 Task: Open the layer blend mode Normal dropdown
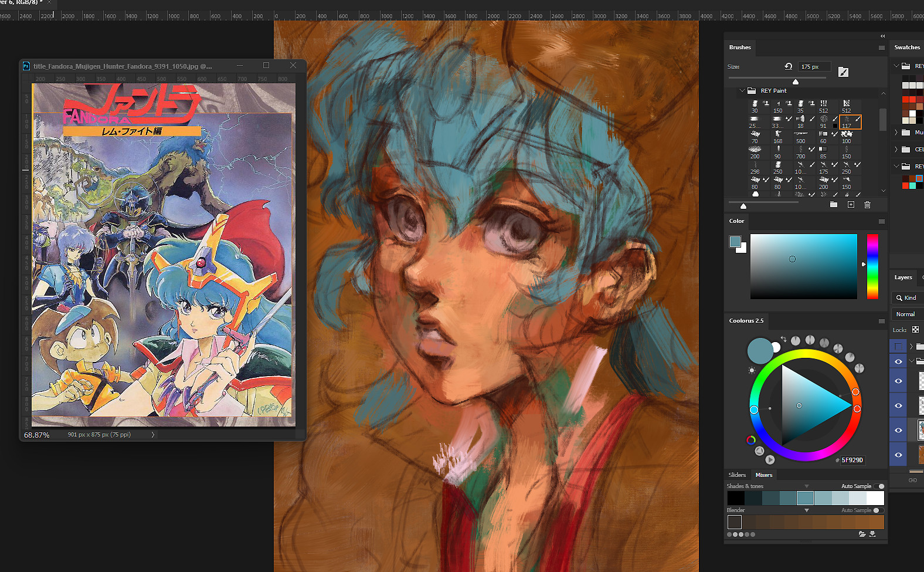tap(906, 314)
